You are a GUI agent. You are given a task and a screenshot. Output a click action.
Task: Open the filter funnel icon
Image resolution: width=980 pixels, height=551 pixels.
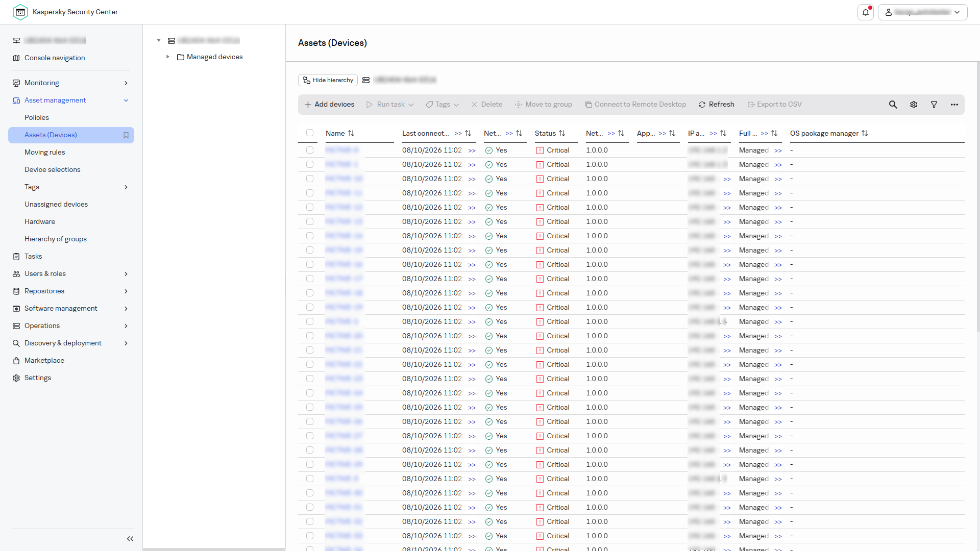click(934, 105)
